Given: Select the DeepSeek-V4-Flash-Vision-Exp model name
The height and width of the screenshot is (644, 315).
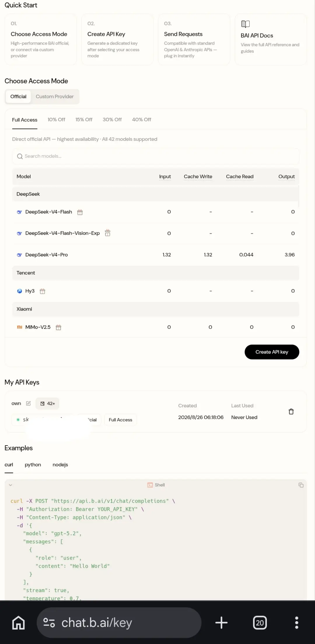Looking at the screenshot, I should 62,233.
